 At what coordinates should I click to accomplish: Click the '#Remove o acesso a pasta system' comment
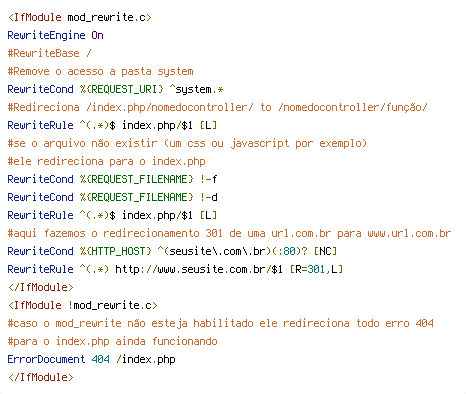(100, 71)
